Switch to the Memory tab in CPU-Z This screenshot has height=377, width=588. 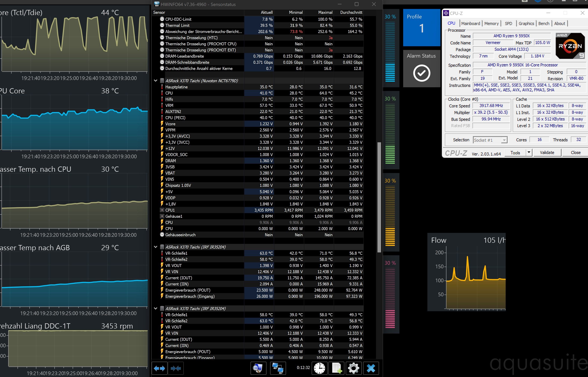pyautogui.click(x=491, y=23)
